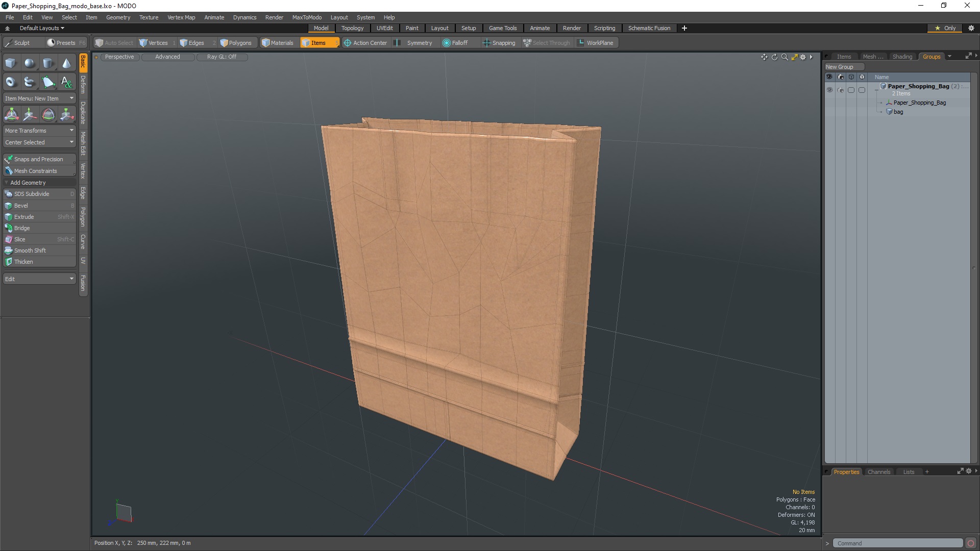Click the top-right layout settings gear
Viewport: 980px width, 551px height.
click(x=971, y=28)
